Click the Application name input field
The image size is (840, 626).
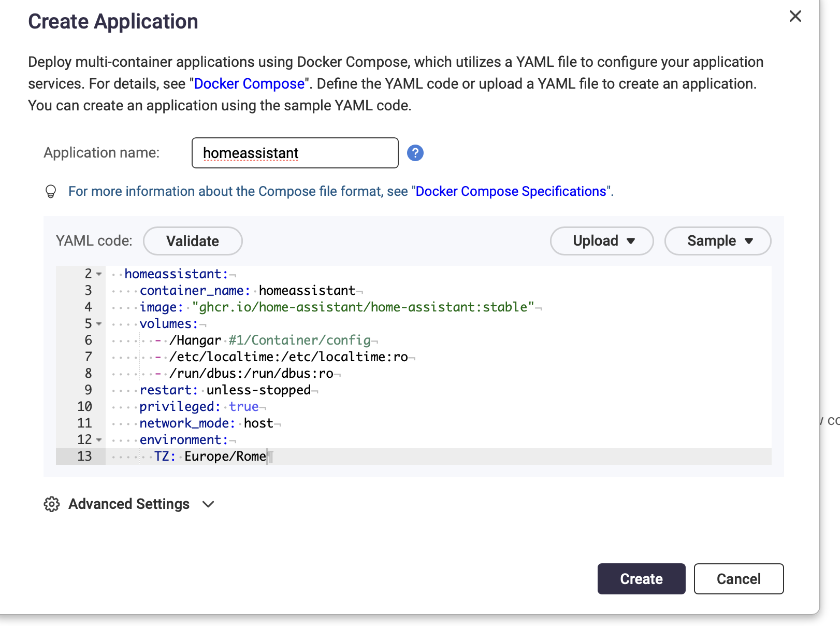(295, 153)
